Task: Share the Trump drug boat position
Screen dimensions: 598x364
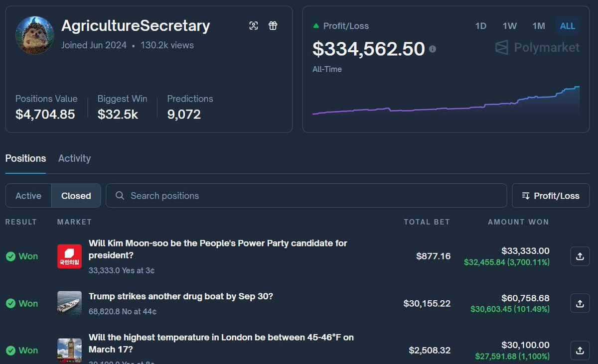Action: [580, 303]
